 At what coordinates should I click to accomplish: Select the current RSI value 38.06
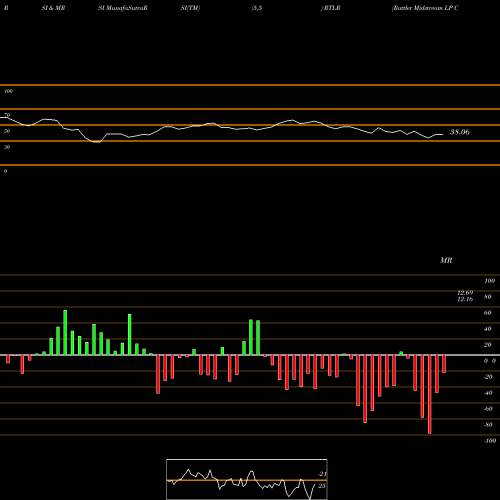(x=460, y=132)
